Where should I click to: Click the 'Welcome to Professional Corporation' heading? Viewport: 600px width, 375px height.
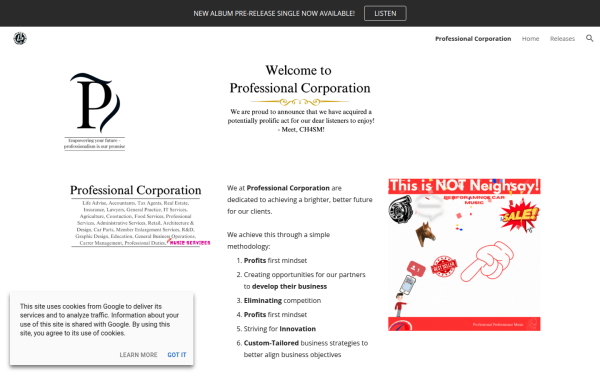300,79
